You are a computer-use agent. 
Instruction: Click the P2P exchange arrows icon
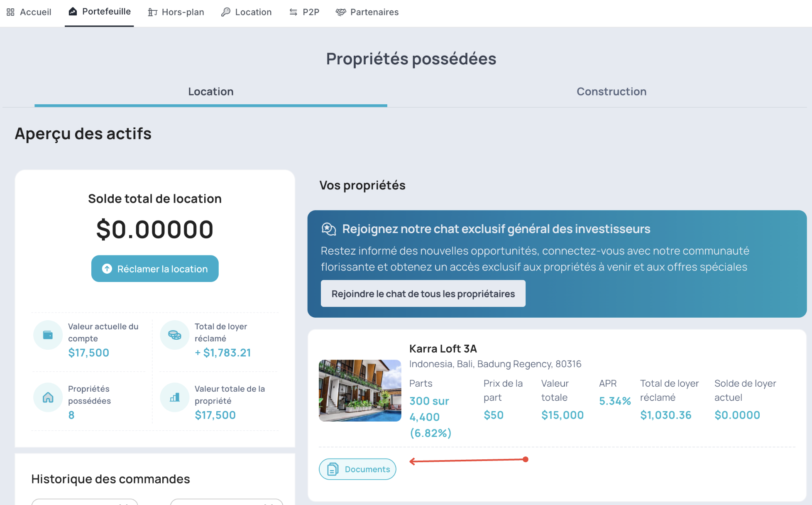tap(293, 12)
